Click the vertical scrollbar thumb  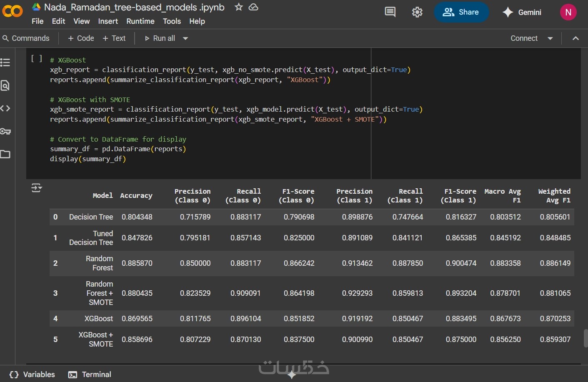coord(585,338)
